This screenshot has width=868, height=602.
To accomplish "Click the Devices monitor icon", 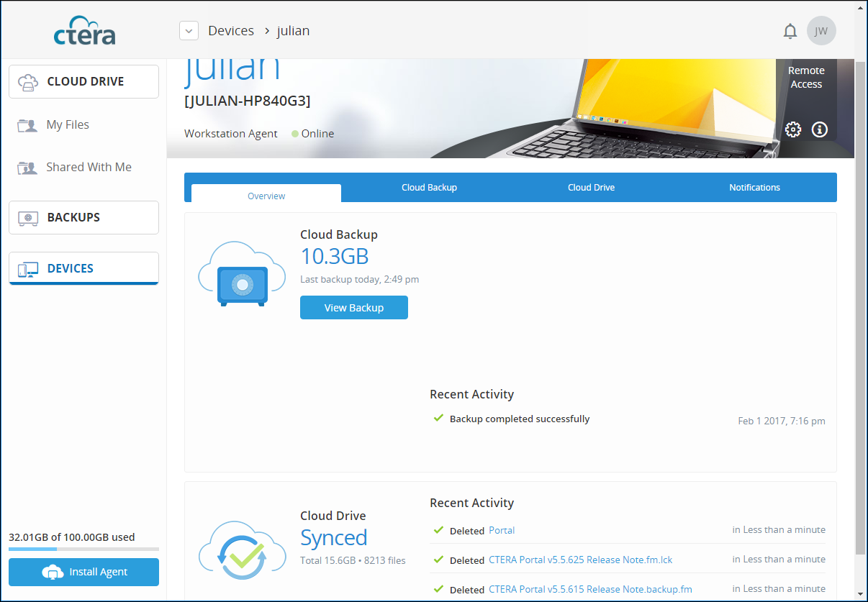I will point(28,270).
